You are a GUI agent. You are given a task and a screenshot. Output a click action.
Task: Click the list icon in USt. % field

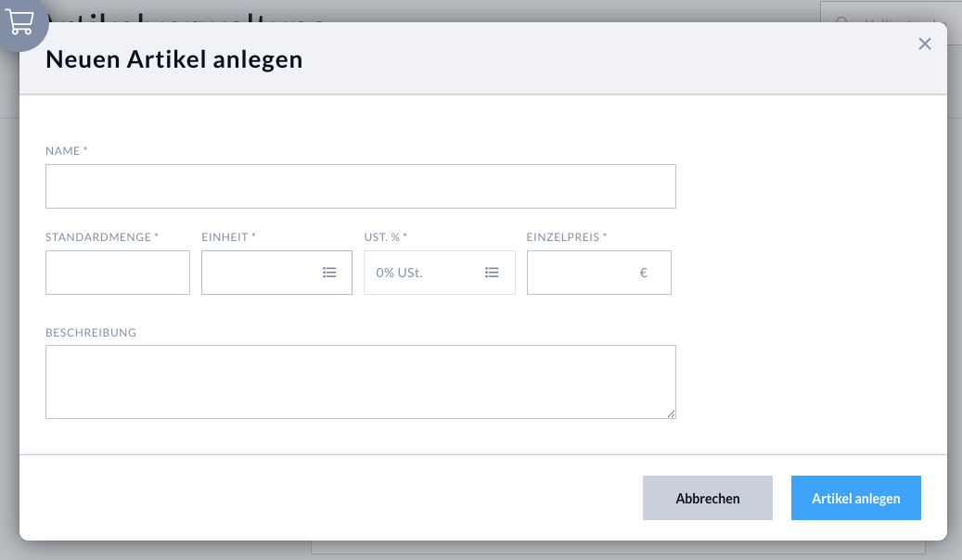[x=492, y=273]
